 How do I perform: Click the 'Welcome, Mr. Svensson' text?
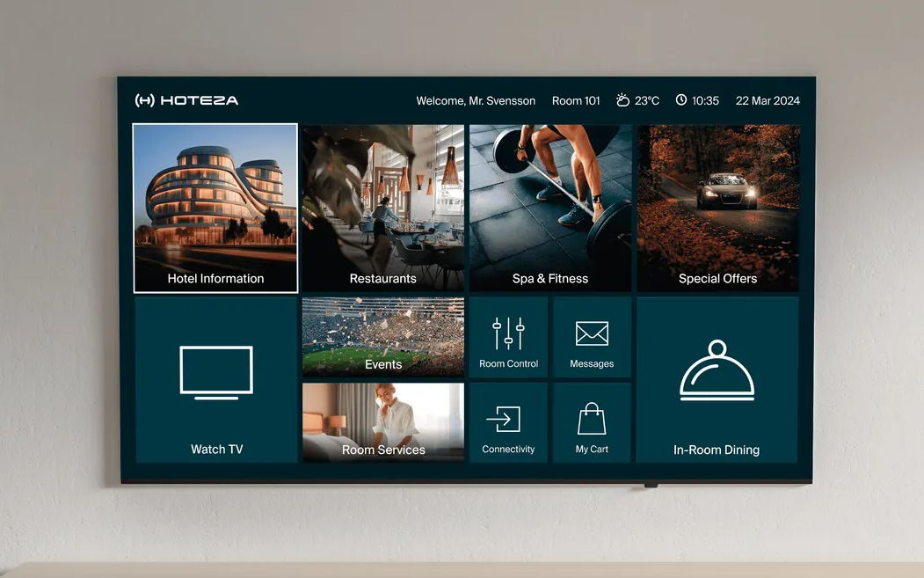(x=476, y=101)
